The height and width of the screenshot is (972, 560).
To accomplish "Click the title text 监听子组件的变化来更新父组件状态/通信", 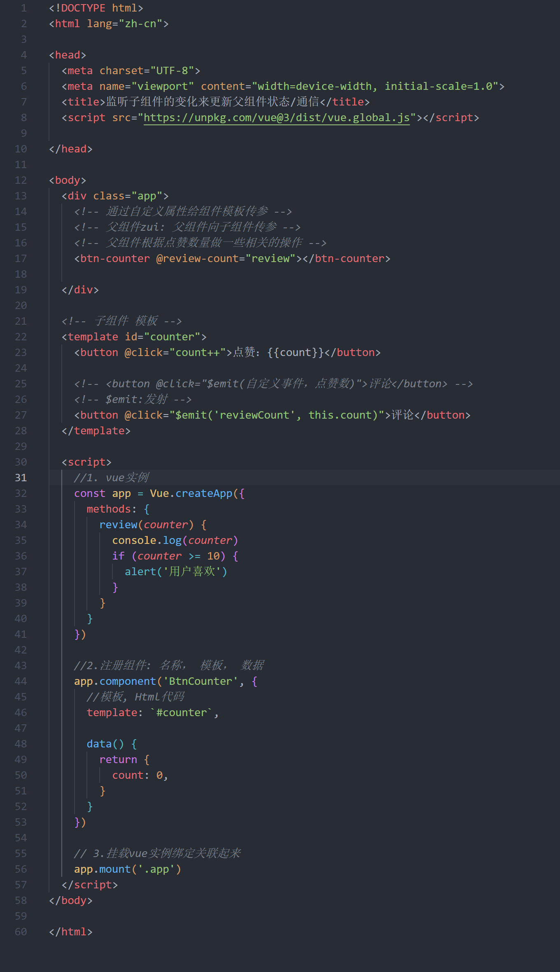I will click(x=213, y=102).
